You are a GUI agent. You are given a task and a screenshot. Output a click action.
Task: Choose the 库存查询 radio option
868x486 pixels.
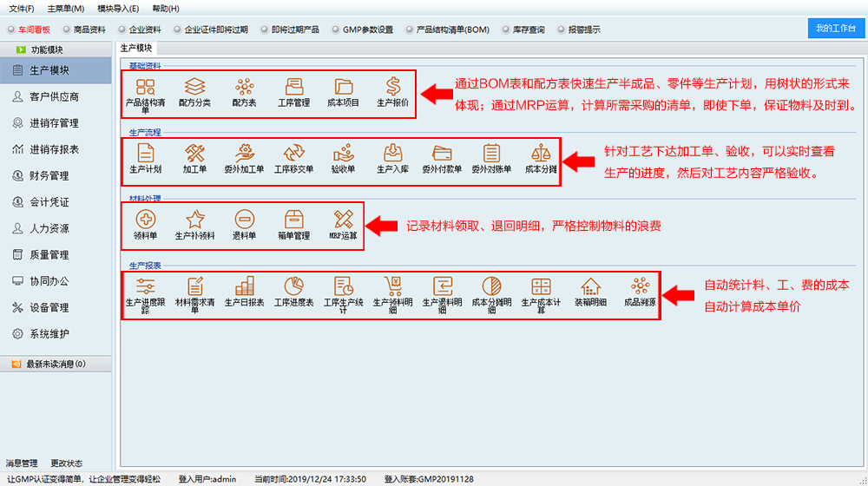click(505, 30)
